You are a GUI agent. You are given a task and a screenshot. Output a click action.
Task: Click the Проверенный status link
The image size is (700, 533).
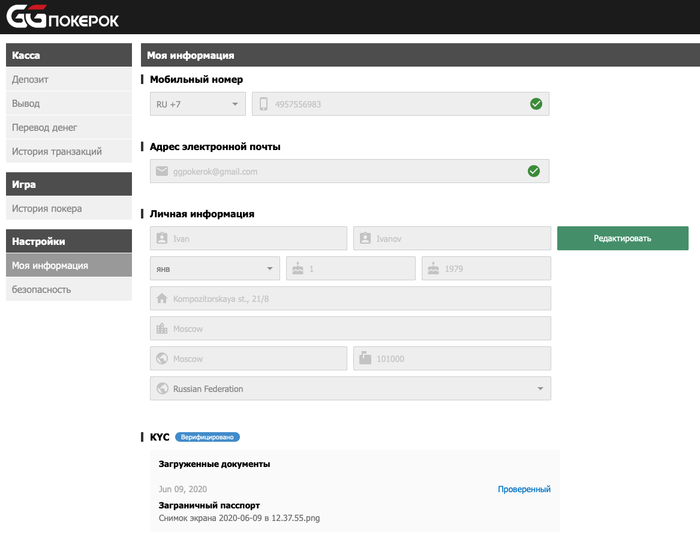524,489
